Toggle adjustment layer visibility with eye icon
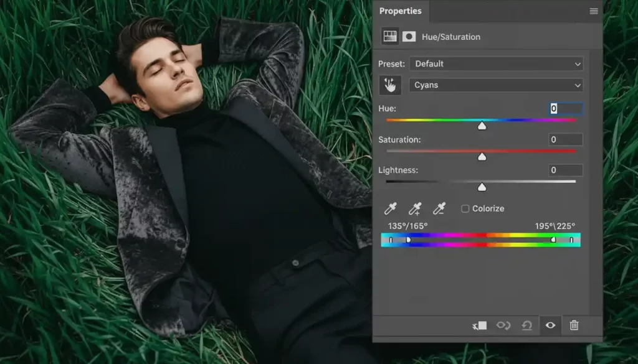Viewport: 638px width, 364px height. (551, 325)
